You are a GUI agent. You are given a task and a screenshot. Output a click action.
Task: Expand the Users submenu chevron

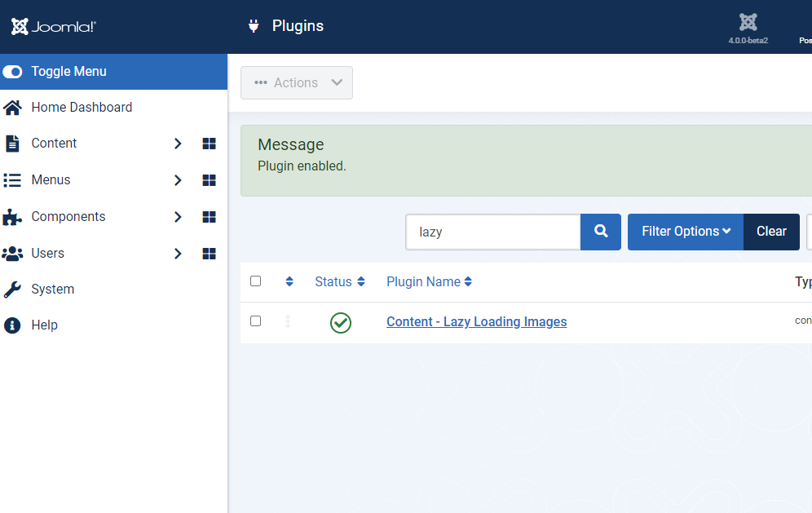(178, 254)
